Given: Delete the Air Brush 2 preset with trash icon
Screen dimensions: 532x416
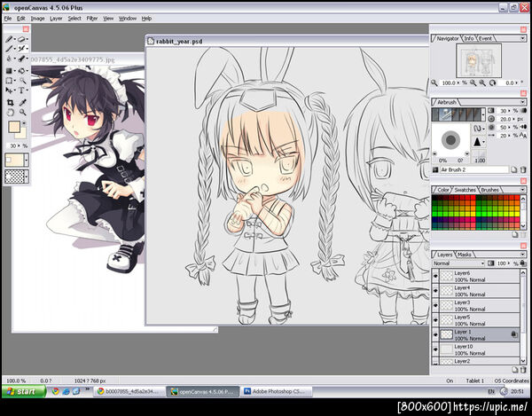Looking at the screenshot, I should coord(523,169).
